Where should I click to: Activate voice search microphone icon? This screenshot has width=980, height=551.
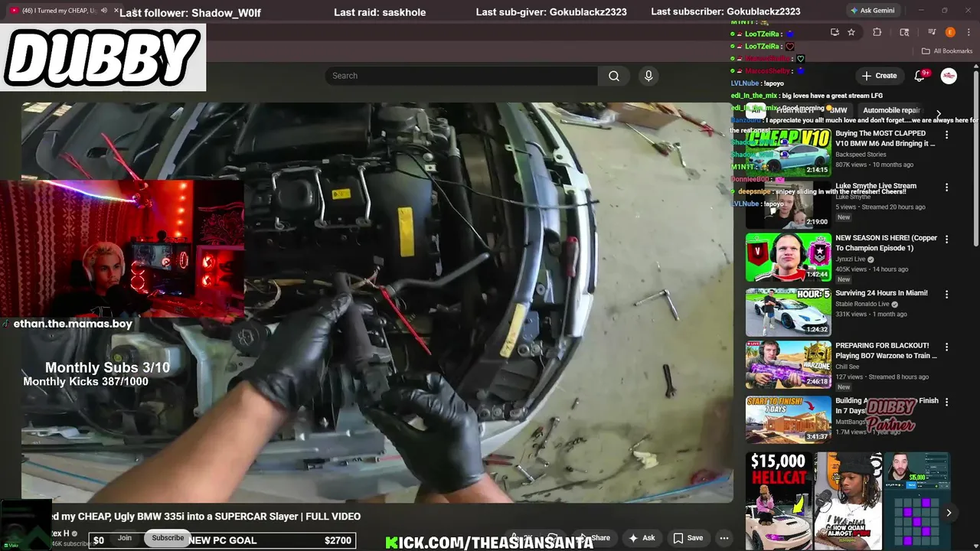click(648, 76)
